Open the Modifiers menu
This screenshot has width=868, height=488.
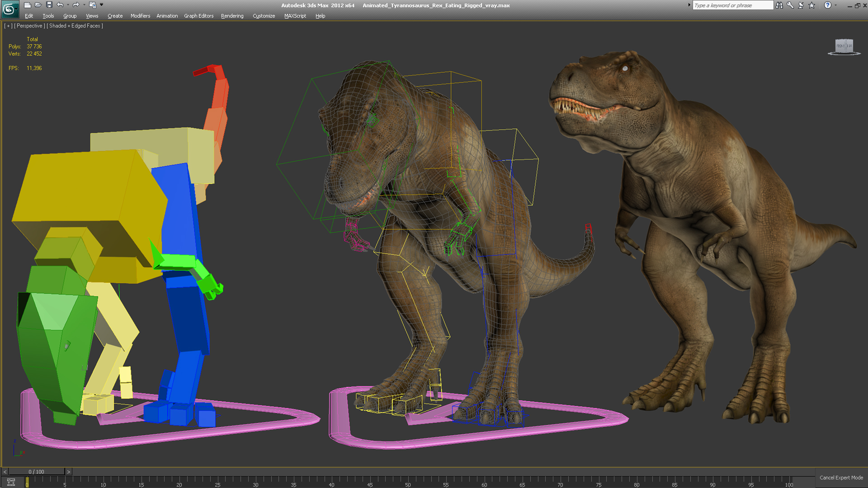click(x=140, y=16)
